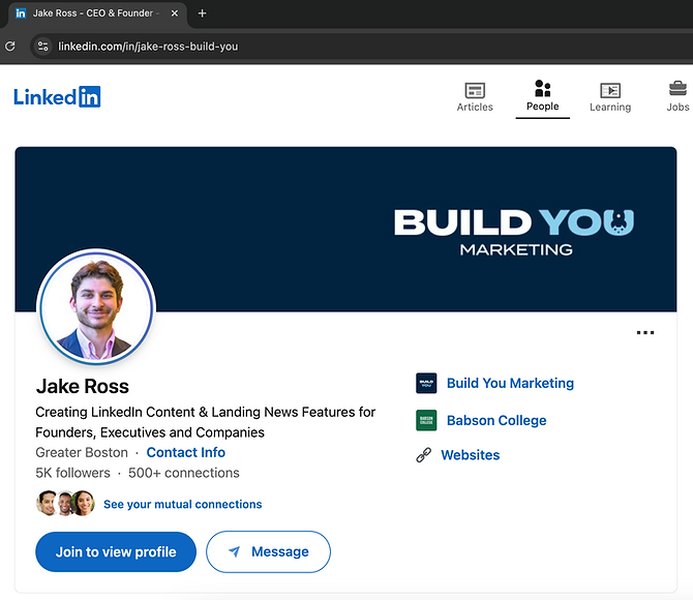Click the mutual connections avatar group

[65, 503]
